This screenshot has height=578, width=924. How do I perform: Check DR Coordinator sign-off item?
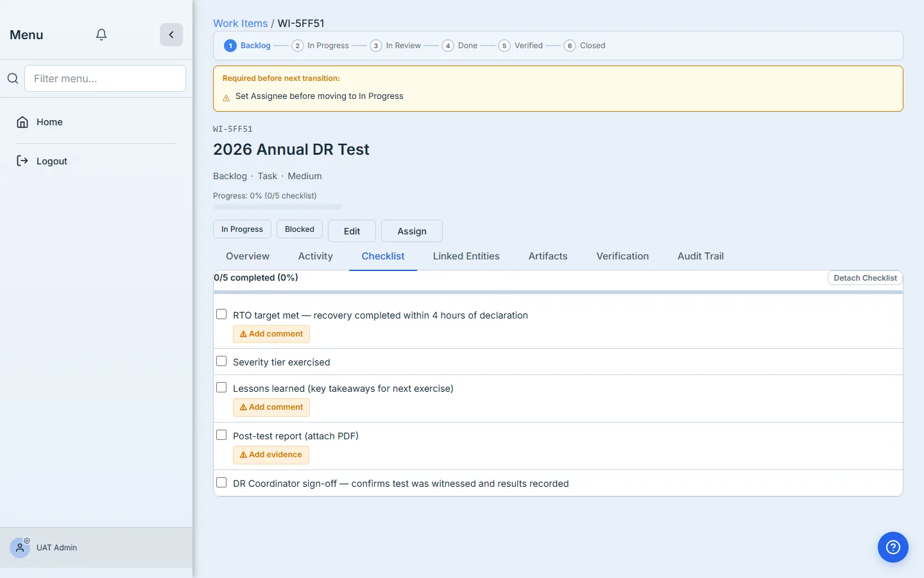[221, 482]
